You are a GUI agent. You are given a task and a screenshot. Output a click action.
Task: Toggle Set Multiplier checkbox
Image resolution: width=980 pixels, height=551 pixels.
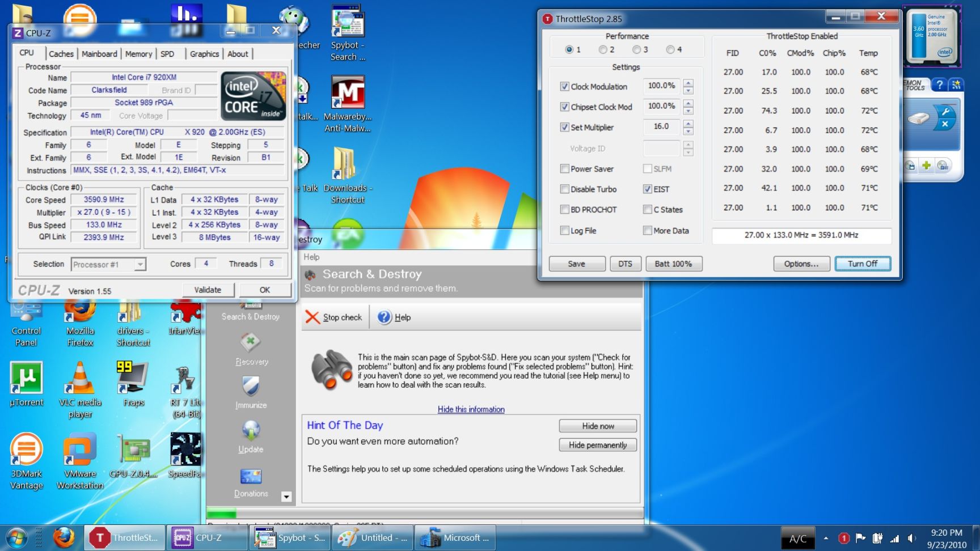(564, 127)
